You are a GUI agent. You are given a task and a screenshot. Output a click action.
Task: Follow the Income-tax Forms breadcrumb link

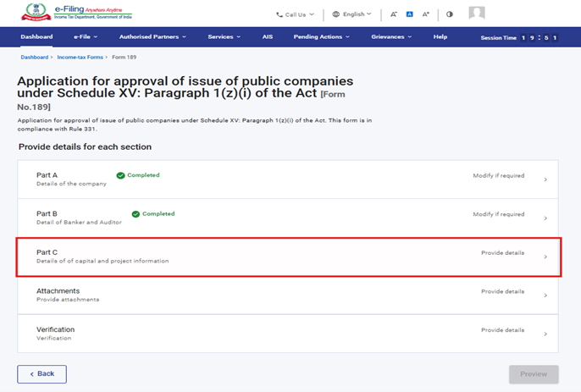coord(81,57)
